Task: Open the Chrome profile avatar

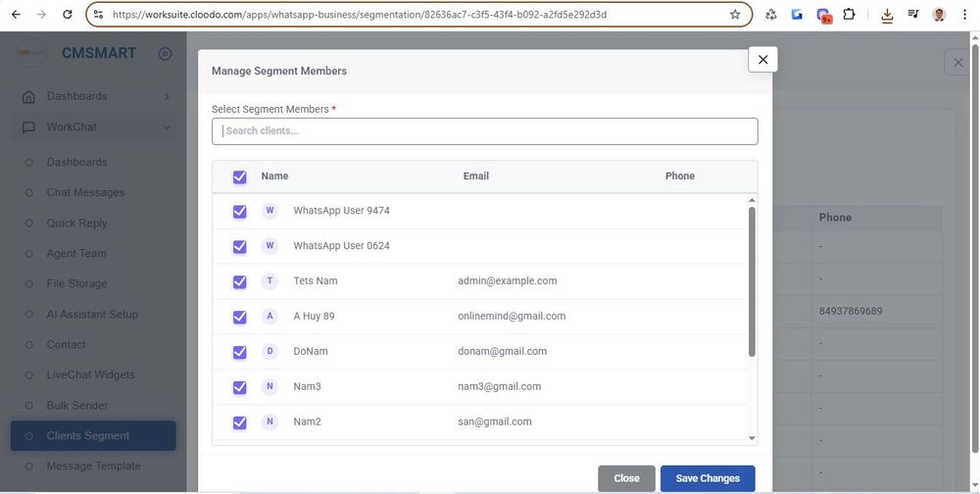Action: tap(939, 15)
